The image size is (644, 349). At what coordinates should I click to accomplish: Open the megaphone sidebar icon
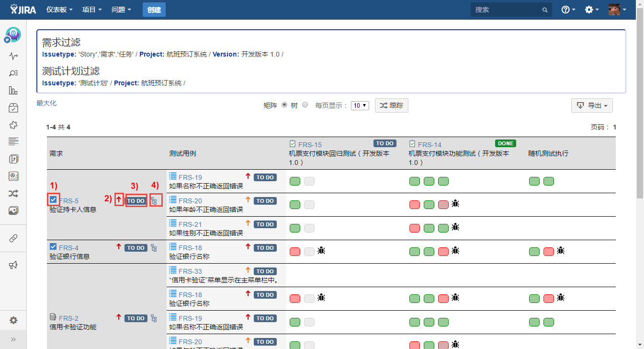[x=13, y=265]
